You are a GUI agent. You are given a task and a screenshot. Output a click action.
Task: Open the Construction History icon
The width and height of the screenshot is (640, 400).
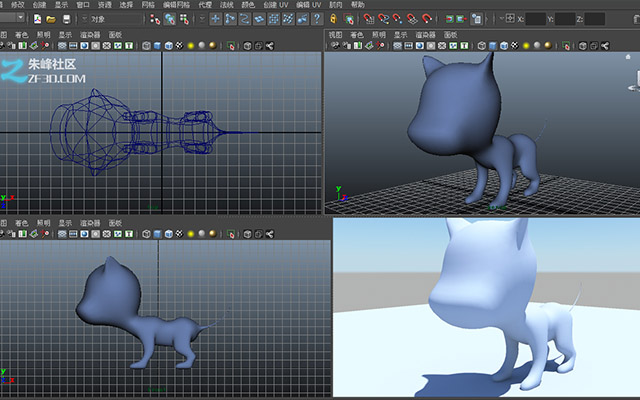476,19
